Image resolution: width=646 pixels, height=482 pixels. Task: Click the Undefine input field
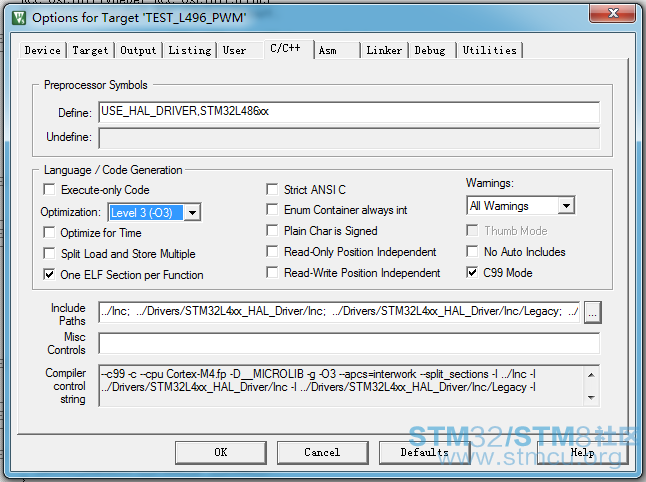(349, 138)
